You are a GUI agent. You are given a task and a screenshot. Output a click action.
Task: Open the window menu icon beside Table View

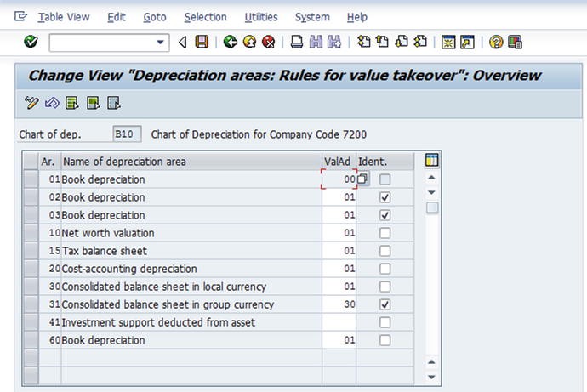coord(20,16)
